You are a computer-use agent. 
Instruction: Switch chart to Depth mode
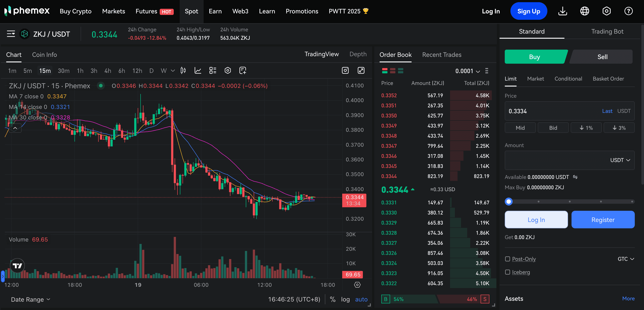(358, 54)
